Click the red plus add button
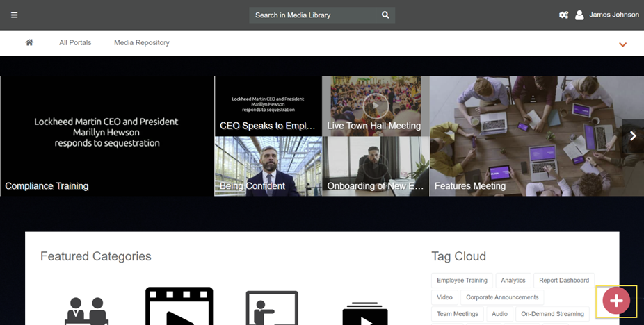 point(615,301)
